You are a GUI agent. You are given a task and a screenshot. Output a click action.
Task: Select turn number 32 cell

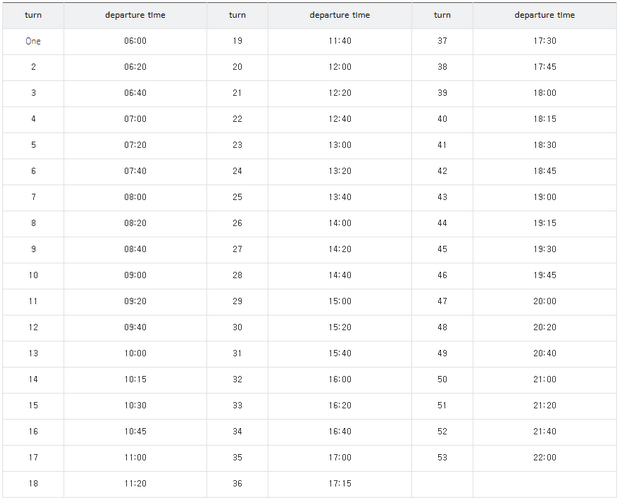click(x=237, y=379)
